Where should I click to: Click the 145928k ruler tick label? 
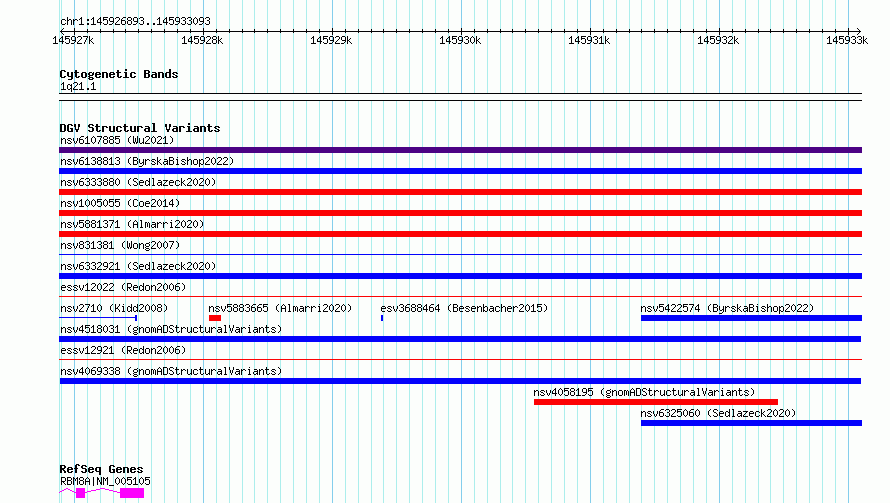[202, 40]
